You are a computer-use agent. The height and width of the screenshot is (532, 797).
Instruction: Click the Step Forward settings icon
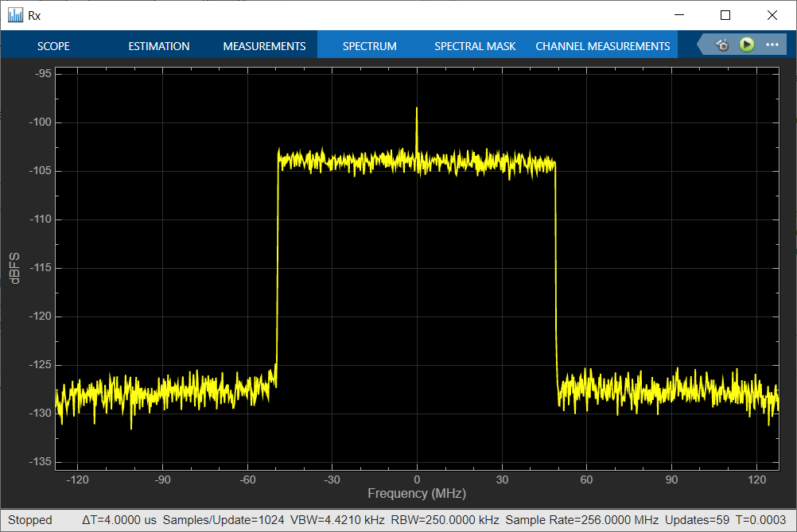coord(721,45)
